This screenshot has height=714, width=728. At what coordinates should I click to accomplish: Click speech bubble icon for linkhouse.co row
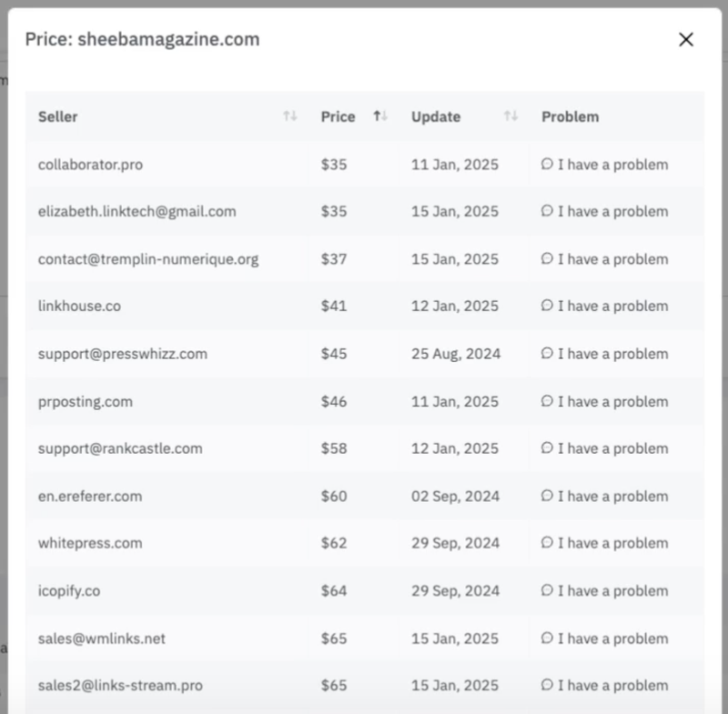pos(547,307)
